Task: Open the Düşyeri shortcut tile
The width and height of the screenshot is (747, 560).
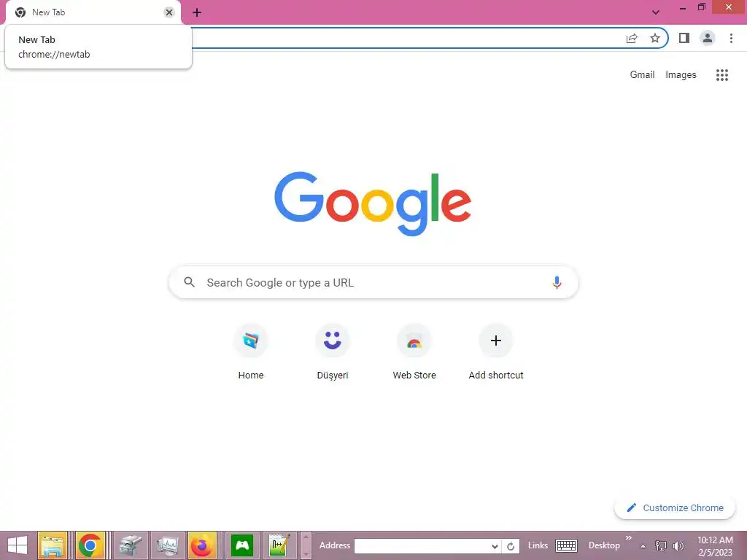Action: 333,351
